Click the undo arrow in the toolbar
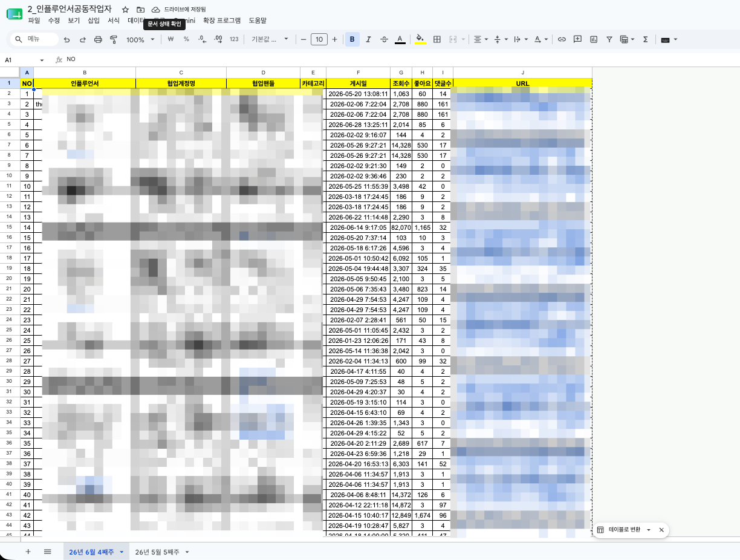The image size is (740, 560). [x=67, y=39]
